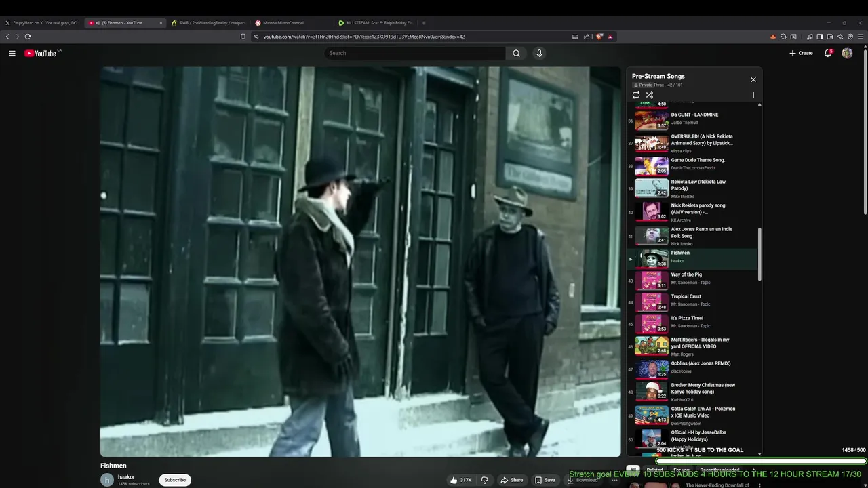Click the search magnifier button
The image size is (868, 488).
pyautogui.click(x=516, y=53)
